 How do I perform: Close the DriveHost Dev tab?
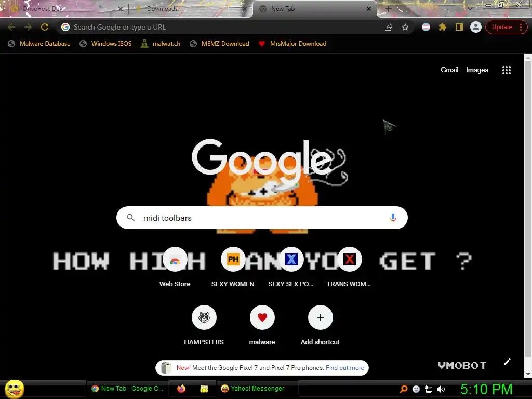tap(120, 9)
